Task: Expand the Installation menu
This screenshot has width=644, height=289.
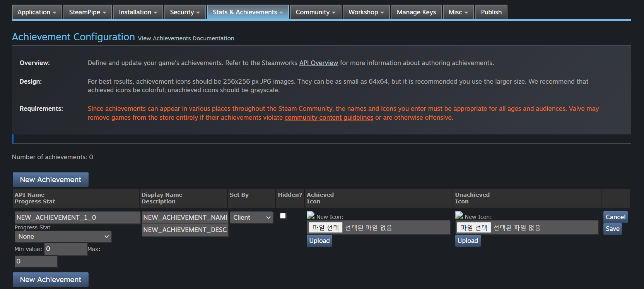Action: click(138, 12)
